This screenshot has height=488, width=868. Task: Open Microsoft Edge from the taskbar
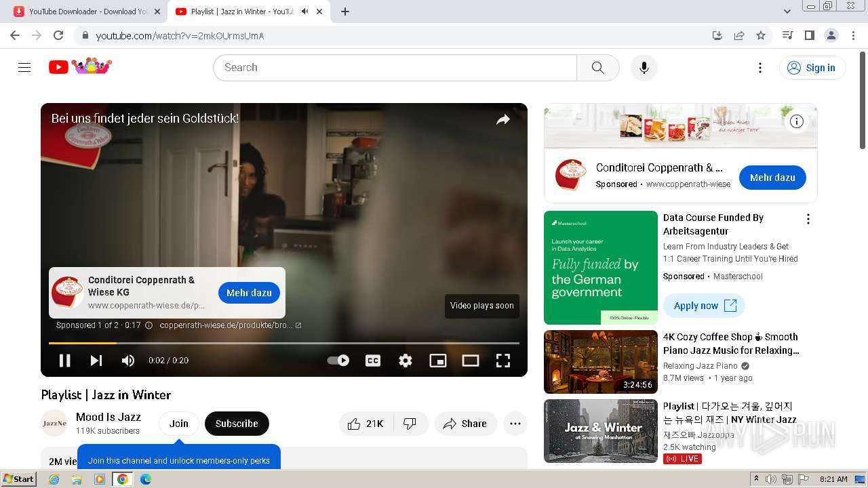coord(146,479)
